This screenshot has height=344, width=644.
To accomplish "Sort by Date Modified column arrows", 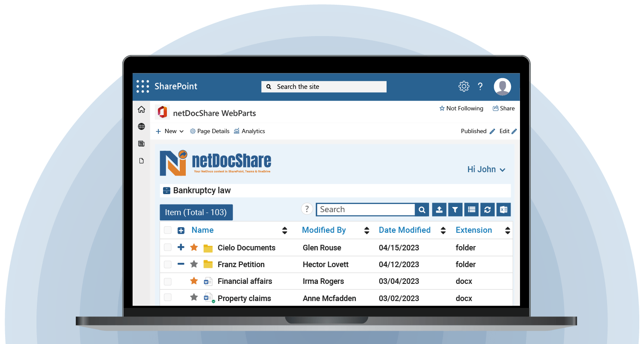I will [x=443, y=231].
